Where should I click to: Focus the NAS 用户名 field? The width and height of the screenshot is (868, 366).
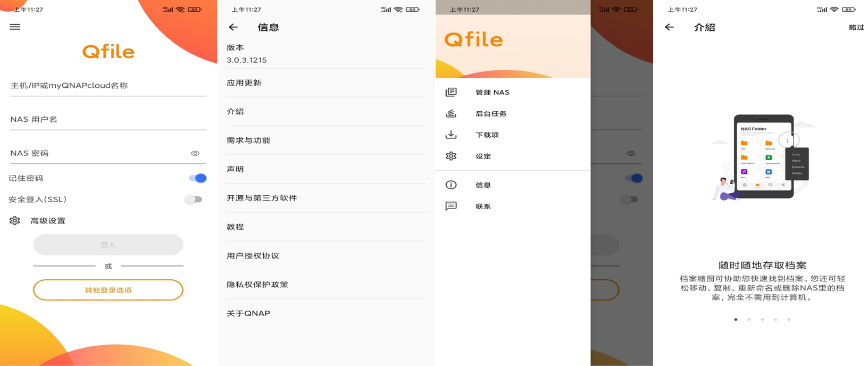pos(108,119)
